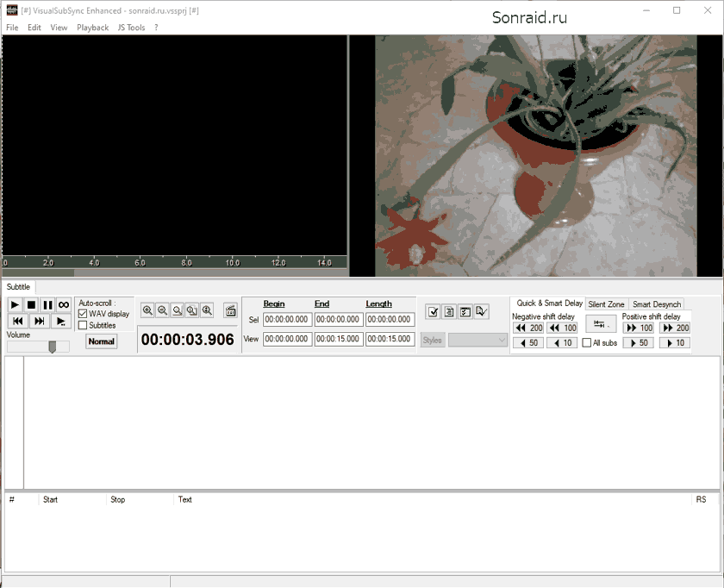Shift delay positive 200 button
Screen dimensions: 724x588
675,328
